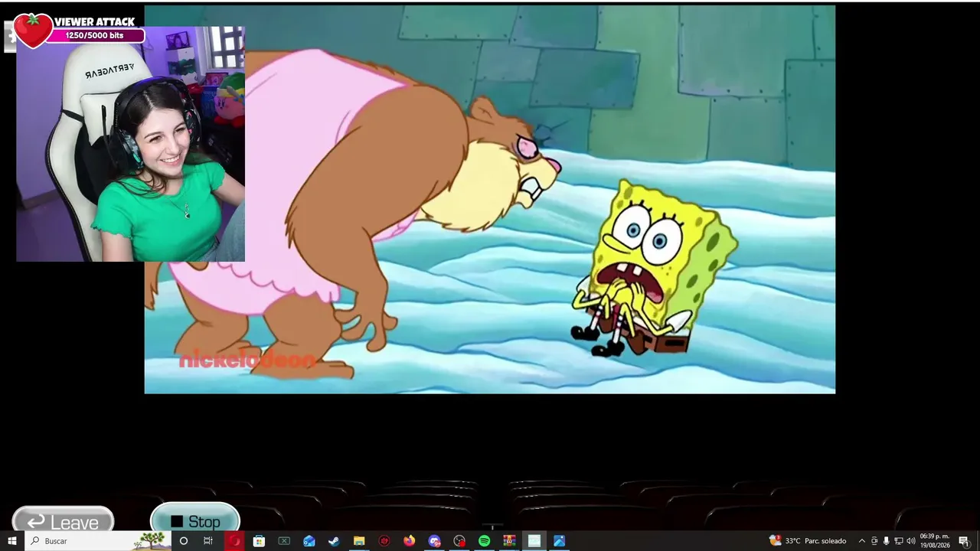The image size is (980, 551).
Task: Open the Photos app taskbar icon
Action: click(x=559, y=541)
